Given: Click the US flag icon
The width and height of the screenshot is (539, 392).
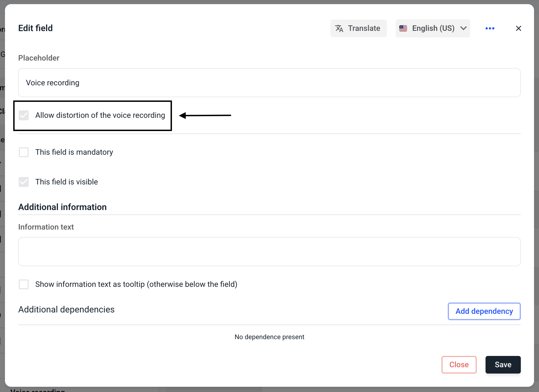Looking at the screenshot, I should (x=403, y=28).
